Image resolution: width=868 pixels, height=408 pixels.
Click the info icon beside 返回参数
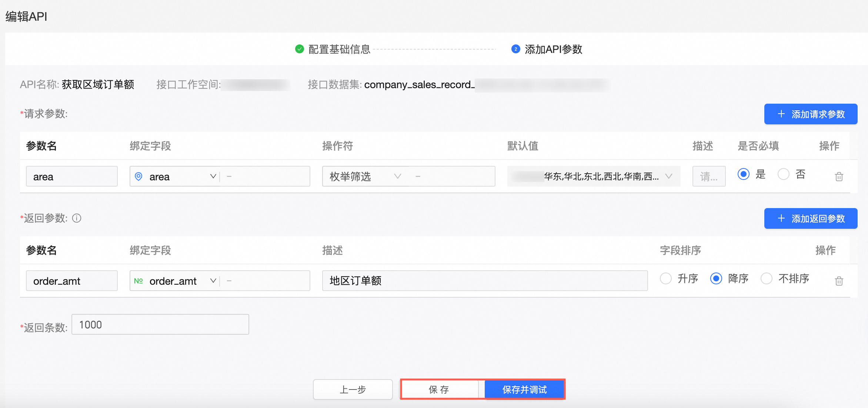[x=77, y=218]
